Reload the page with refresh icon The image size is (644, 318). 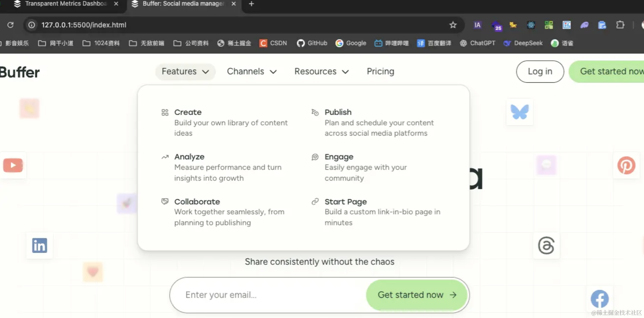click(10, 25)
